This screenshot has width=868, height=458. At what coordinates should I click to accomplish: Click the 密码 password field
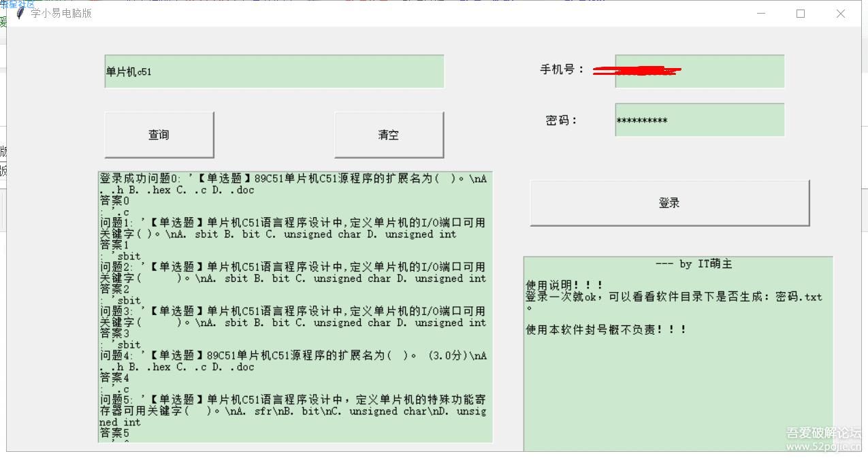(700, 120)
